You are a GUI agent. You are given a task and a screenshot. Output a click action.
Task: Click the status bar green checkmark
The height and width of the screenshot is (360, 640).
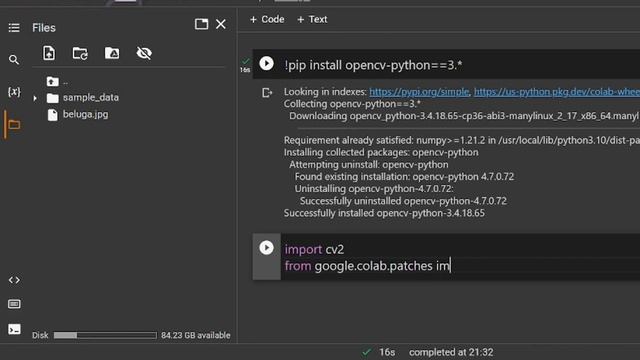tap(367, 352)
